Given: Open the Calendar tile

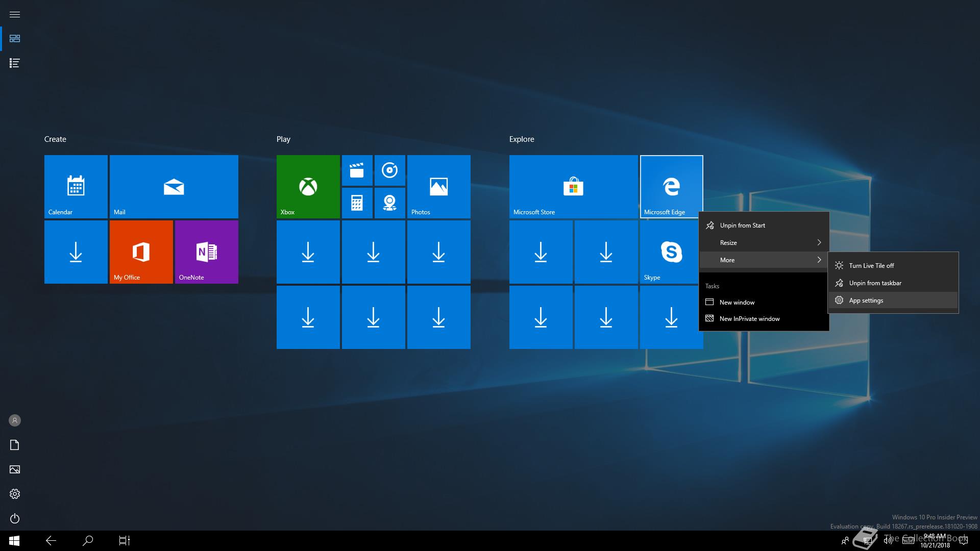Looking at the screenshot, I should 76,187.
